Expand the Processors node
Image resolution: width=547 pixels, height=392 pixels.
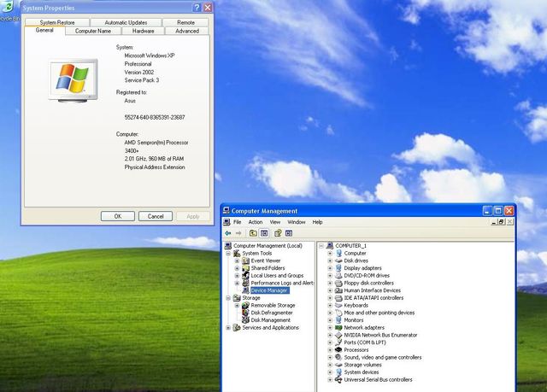tap(330, 350)
